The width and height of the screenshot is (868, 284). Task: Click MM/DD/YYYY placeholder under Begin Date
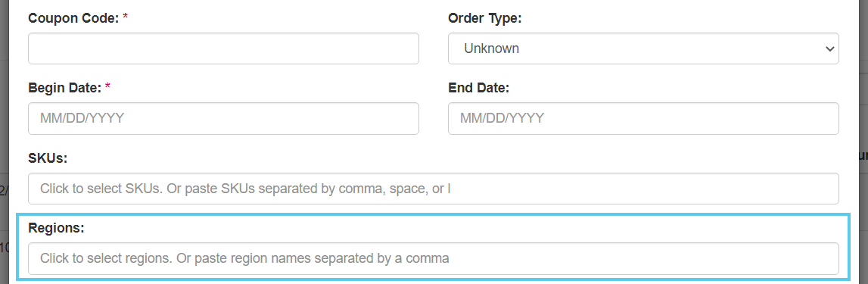pyautogui.click(x=82, y=118)
